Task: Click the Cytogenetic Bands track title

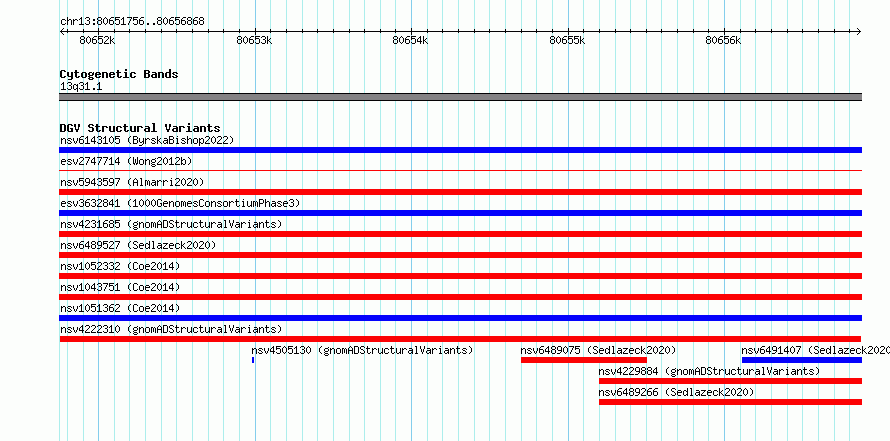Action: pyautogui.click(x=119, y=74)
